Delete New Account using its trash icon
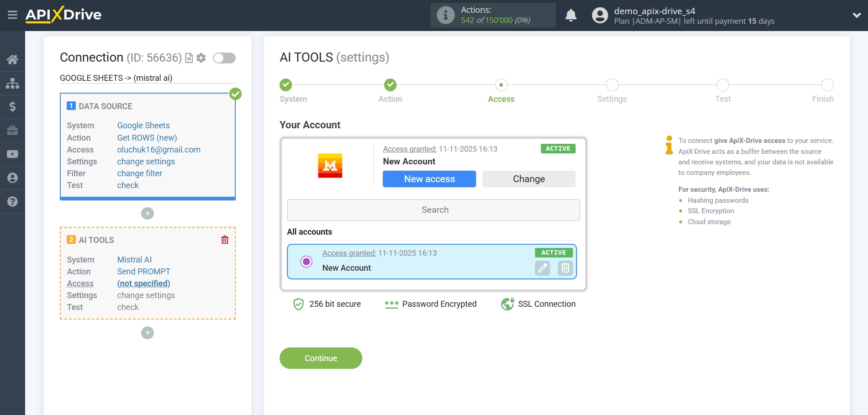The height and width of the screenshot is (415, 868). [x=565, y=268]
